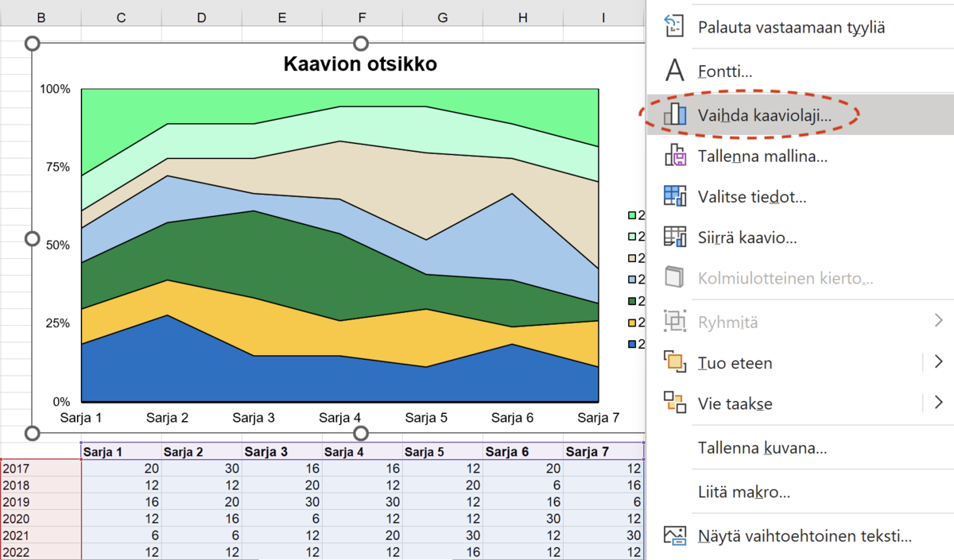Click the Fontti letter A icon
The width and height of the screenshot is (954, 560).
pos(675,71)
